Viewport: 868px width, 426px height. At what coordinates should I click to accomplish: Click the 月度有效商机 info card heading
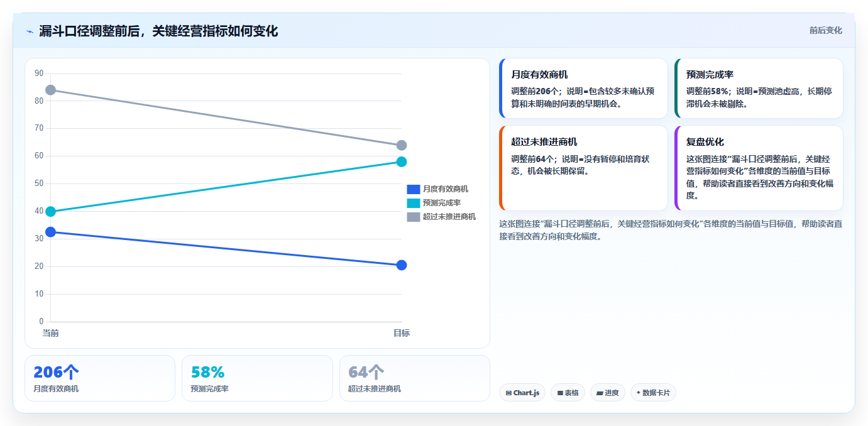[x=539, y=75]
